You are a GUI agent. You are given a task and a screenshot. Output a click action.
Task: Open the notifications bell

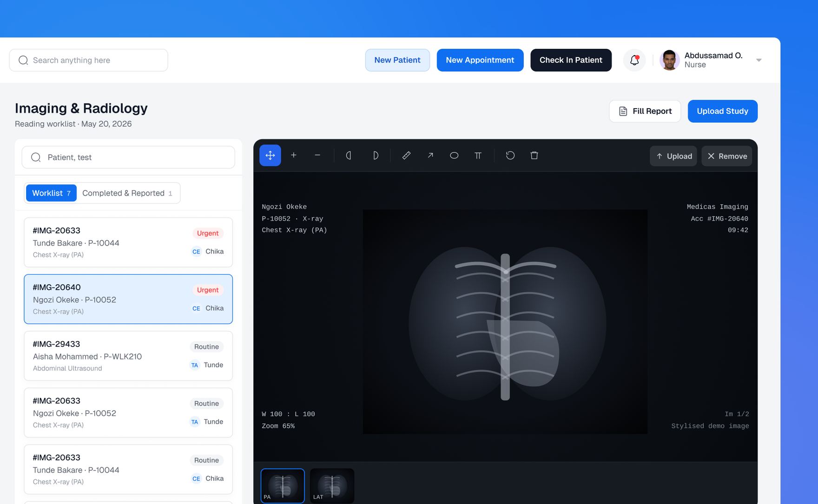(634, 60)
